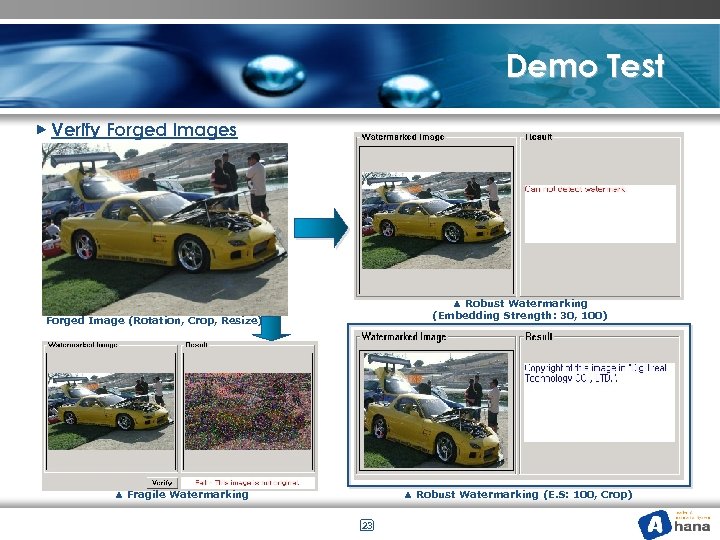
Task: Click the Ahana logo icon
Action: [x=655, y=524]
